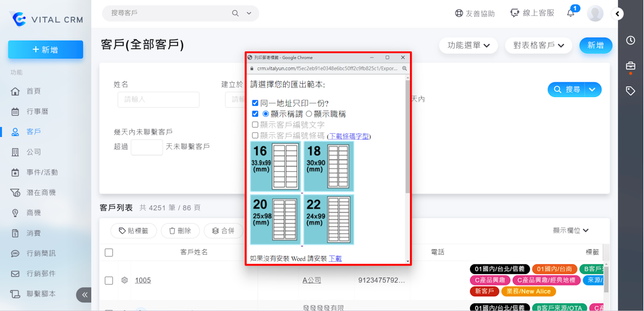The width and height of the screenshot is (644, 311).
Task: Expand the 顯示欄位 column selector
Action: tap(570, 230)
